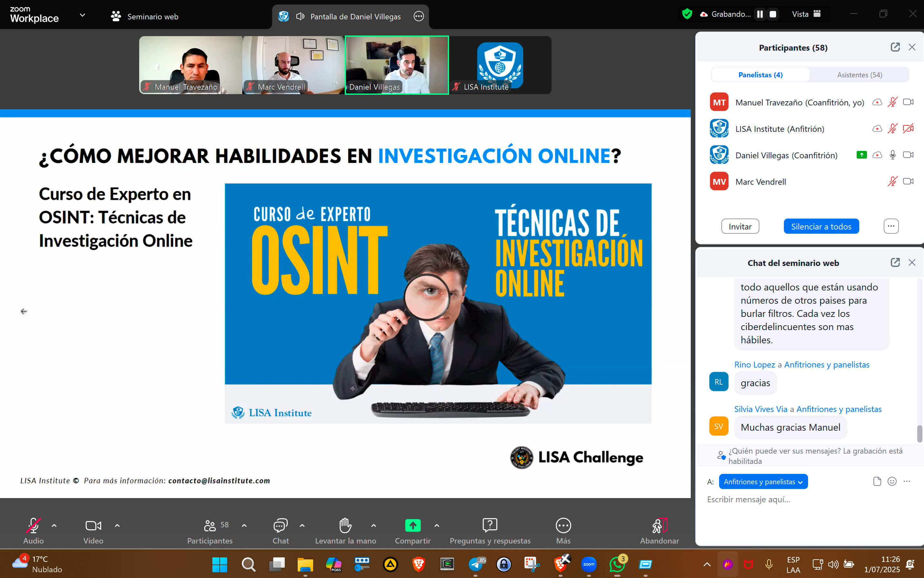Viewport: 924px width, 578px height.
Task: Pop out the Participantes panel
Action: tap(895, 47)
